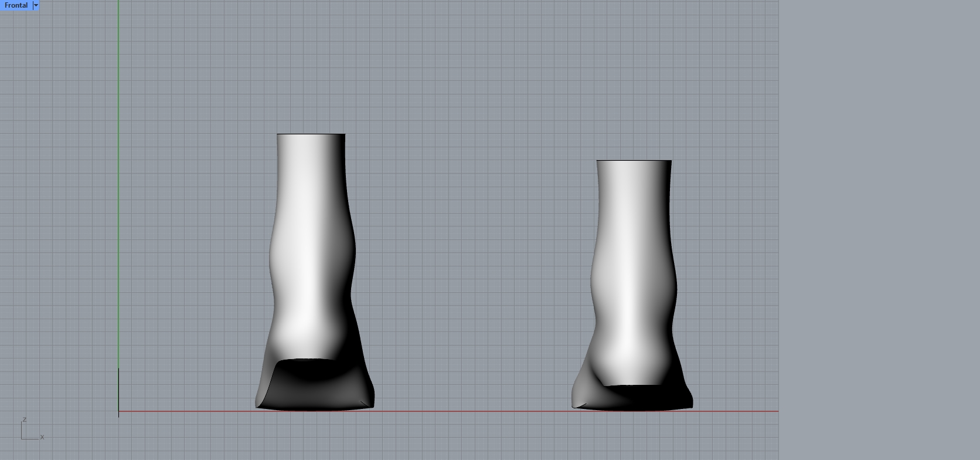The image size is (980, 460).
Task: Click the red horizontal X axis line
Action: (x=469, y=411)
